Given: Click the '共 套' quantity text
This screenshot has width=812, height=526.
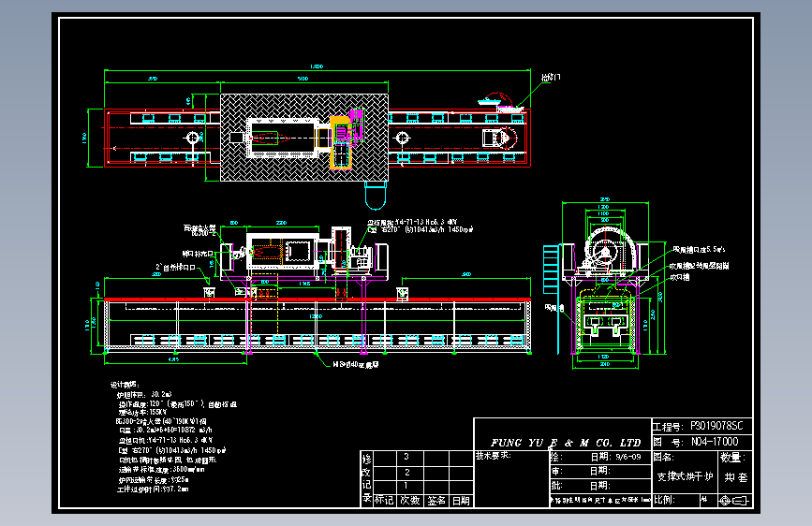Looking at the screenshot, I should point(736,477).
